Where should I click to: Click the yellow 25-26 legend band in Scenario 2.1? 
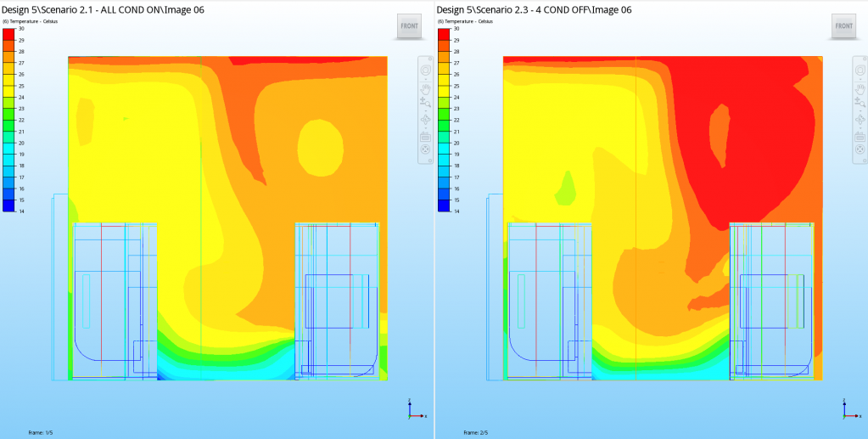click(8, 80)
